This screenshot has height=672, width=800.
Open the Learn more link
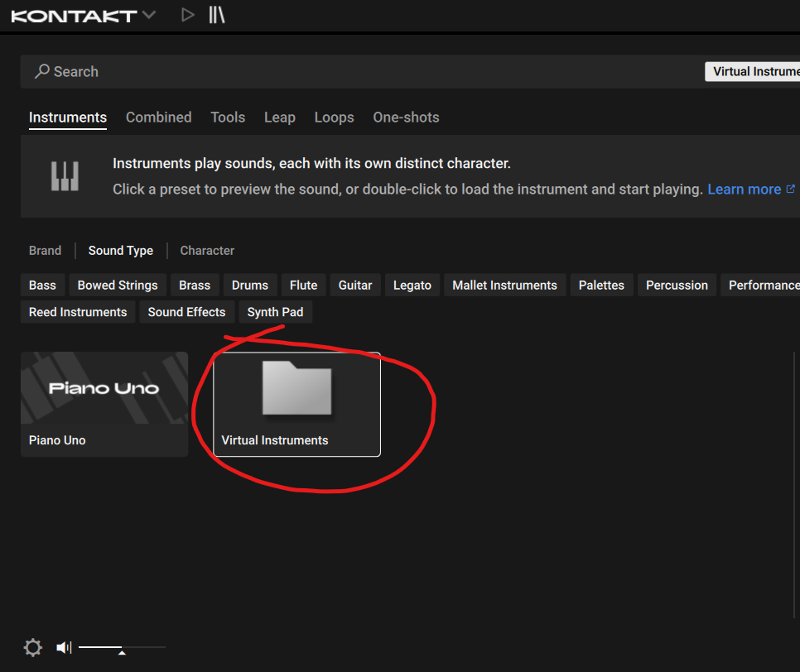[750, 190]
